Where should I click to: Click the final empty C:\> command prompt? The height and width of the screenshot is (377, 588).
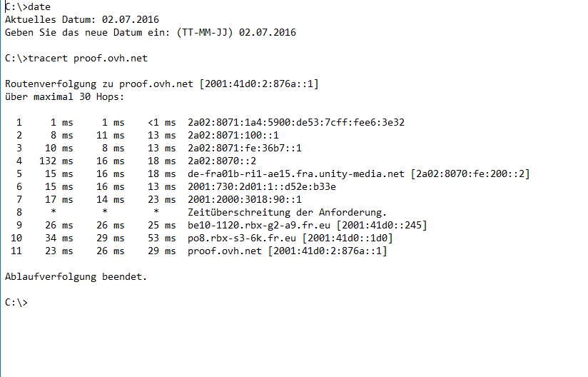(16, 302)
